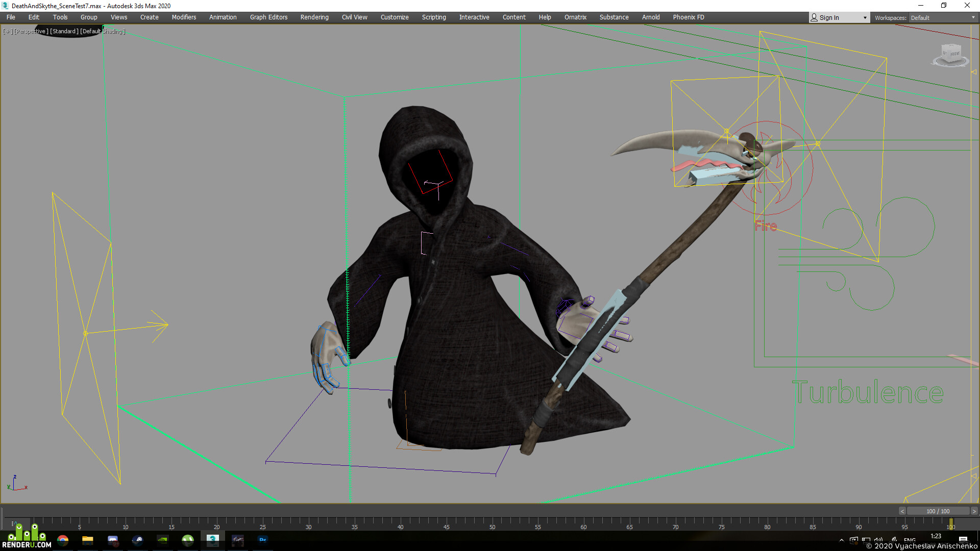Open Photoshop from the taskbar
Viewport: 980px width, 551px height.
point(263,540)
